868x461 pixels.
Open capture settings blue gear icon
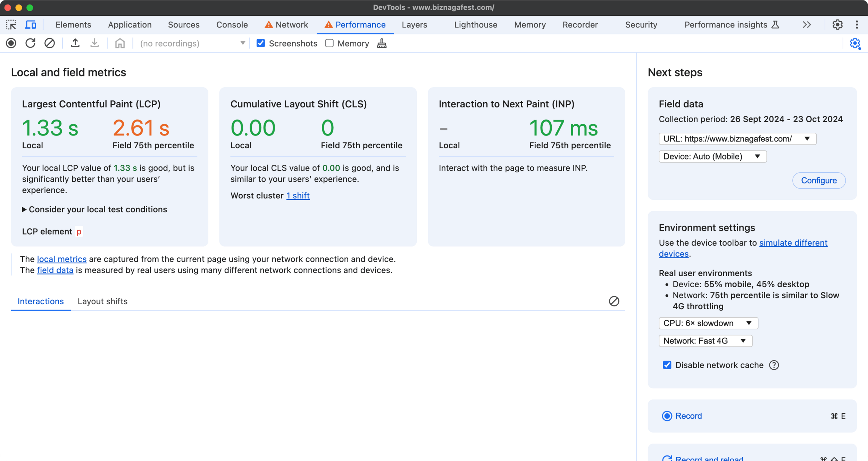(855, 43)
